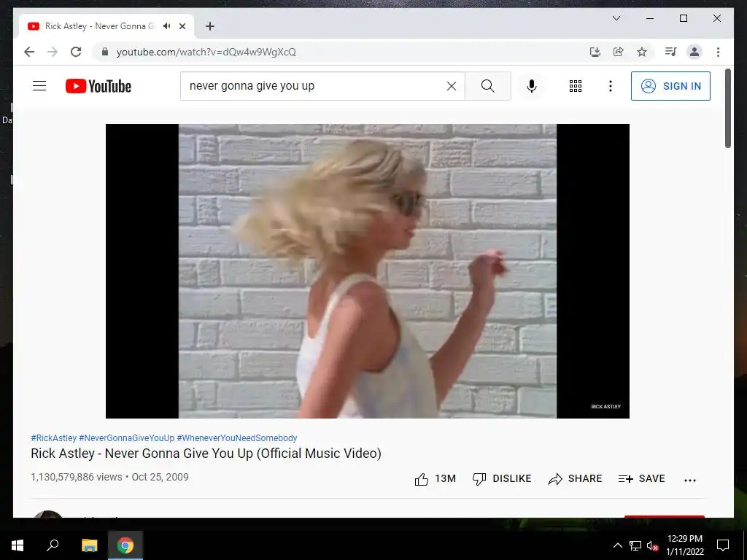Open more actions ellipsis under video
The width and height of the screenshot is (747, 560).
[690, 480]
